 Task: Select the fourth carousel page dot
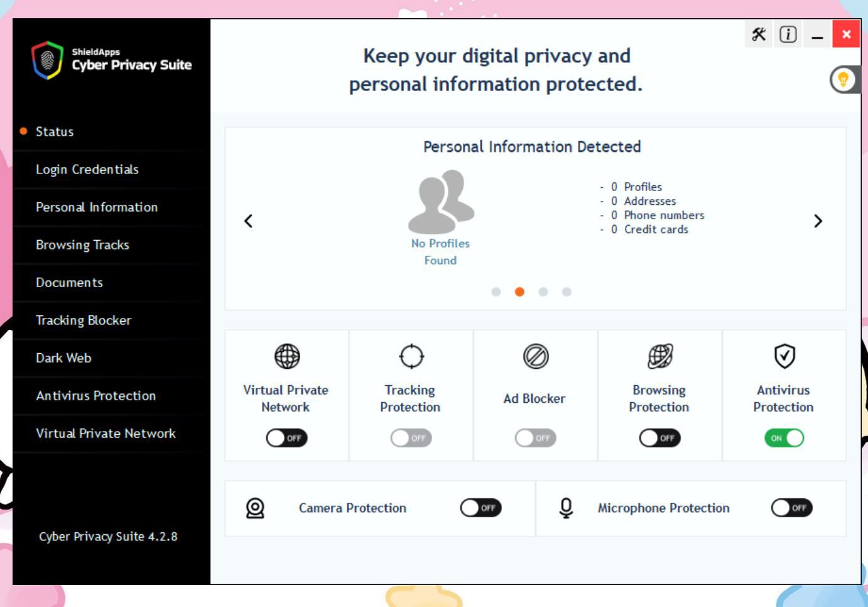(x=567, y=292)
